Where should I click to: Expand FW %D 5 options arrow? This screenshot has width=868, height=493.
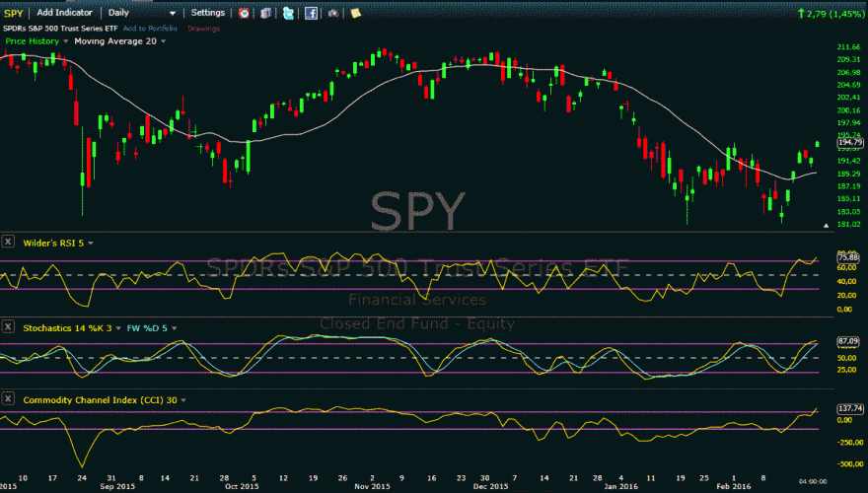(175, 328)
